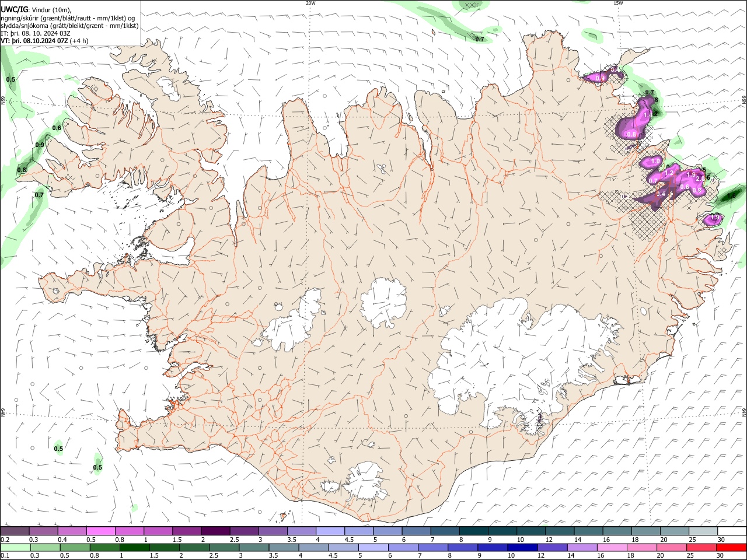This screenshot has width=747, height=560.
Task: Click the bright red 30 swatch in lower legend
Action: [x=732, y=547]
